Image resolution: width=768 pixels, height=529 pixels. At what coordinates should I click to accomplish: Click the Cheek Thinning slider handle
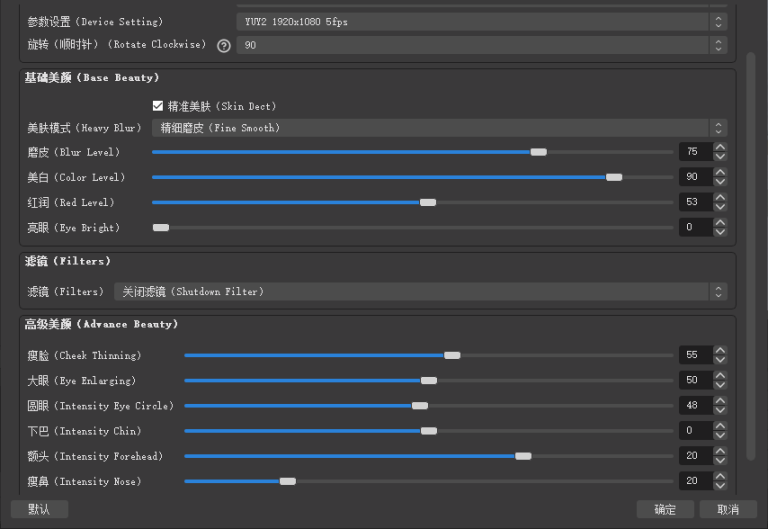tap(452, 355)
